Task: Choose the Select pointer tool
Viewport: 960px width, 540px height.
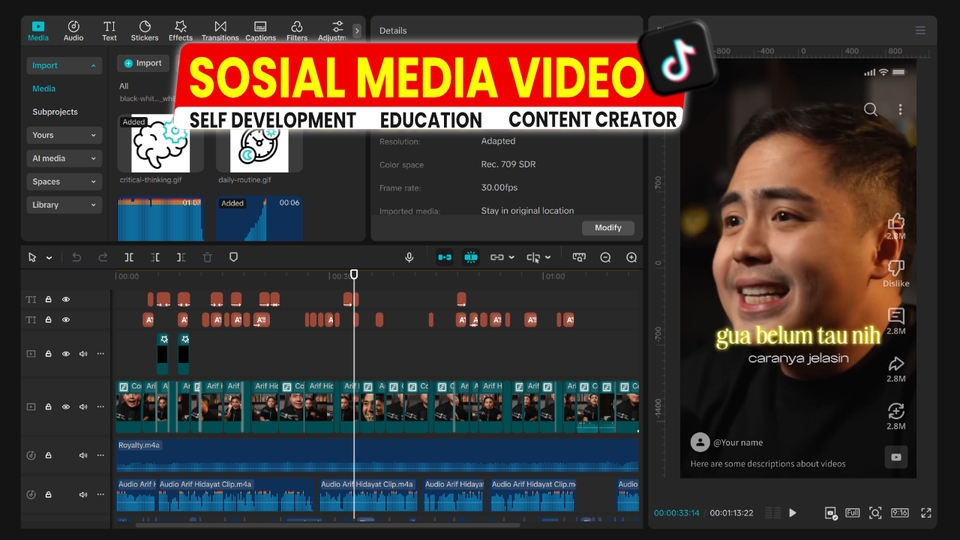Action: point(32,258)
